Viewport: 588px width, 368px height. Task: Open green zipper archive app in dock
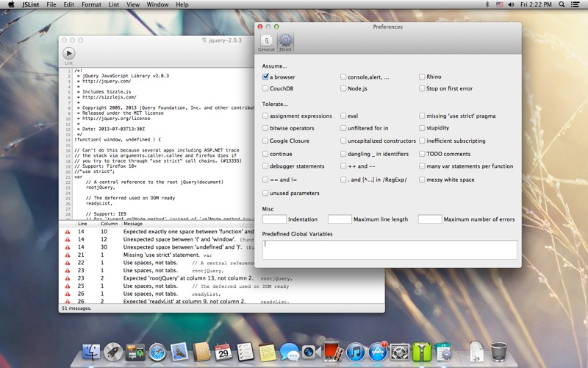coord(421,352)
